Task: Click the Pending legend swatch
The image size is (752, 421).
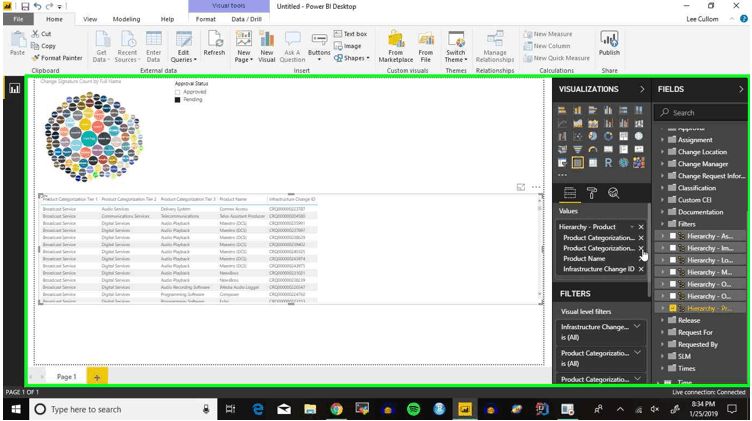Action: coord(177,100)
